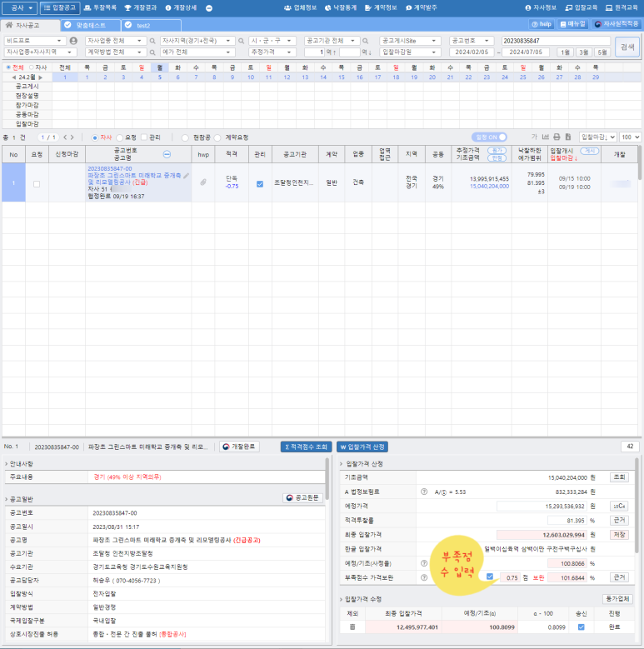Expand the 공고기관 전체 dropdown
644x649 pixels.
(x=331, y=41)
